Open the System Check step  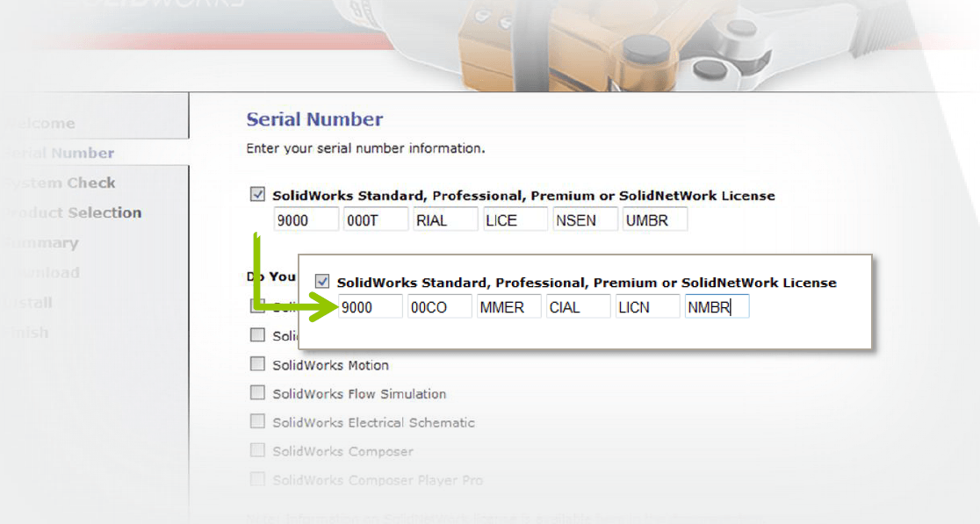tap(58, 183)
